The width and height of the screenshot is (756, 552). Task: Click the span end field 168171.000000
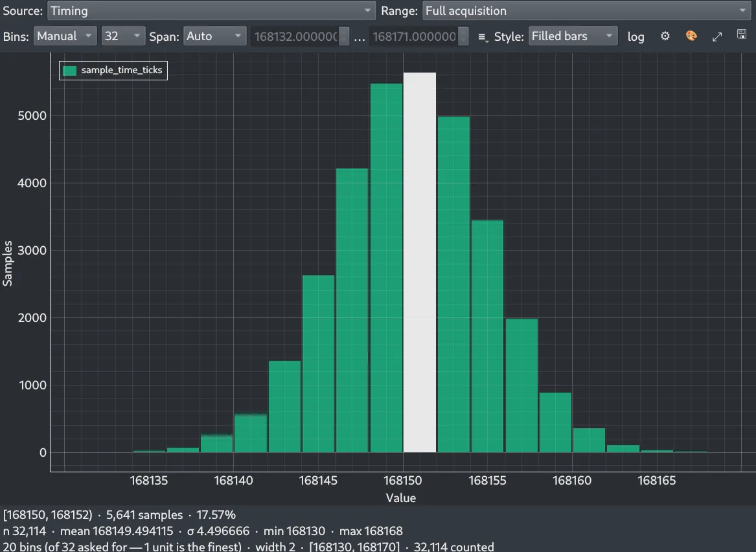click(414, 37)
